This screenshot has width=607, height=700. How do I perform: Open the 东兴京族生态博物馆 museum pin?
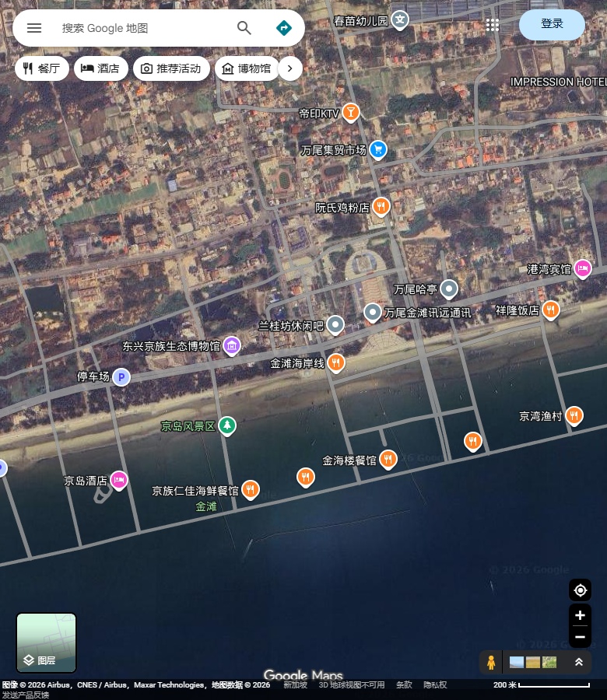232,346
